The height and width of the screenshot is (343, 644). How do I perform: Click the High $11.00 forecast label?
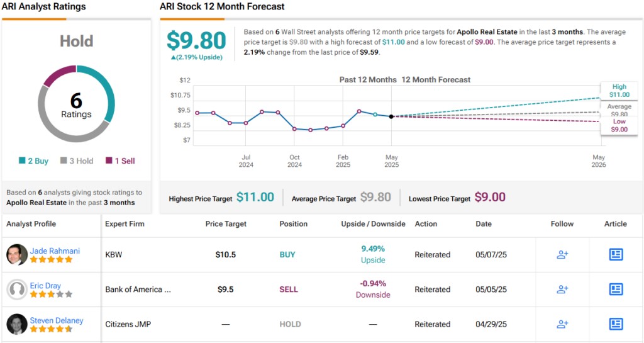[x=619, y=91]
